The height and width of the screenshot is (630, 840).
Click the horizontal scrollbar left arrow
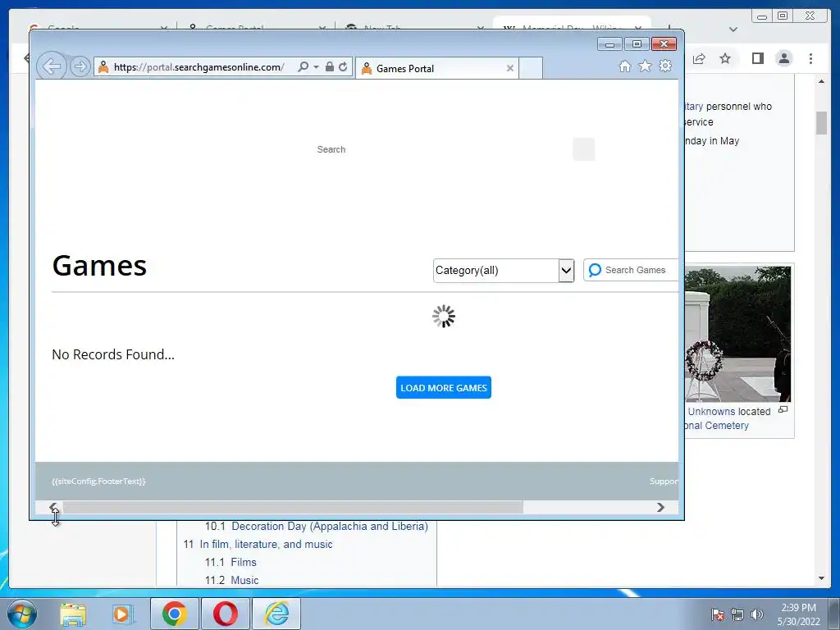(53, 507)
